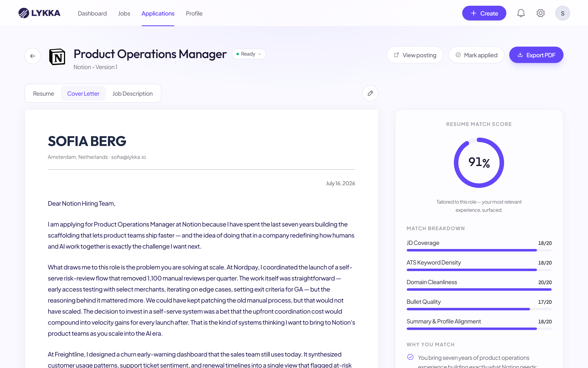The width and height of the screenshot is (588, 368).
Task: Click the 18/20 JD Coverage score
Action: click(545, 243)
